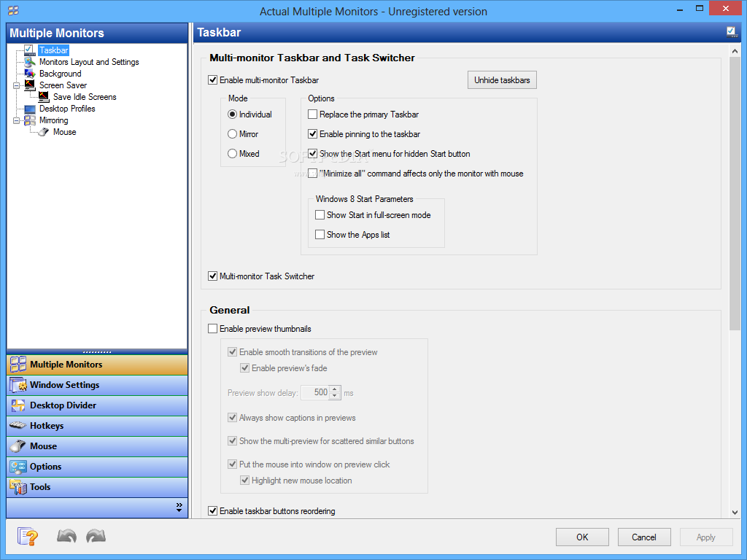Decrease the preview show delay value
The width and height of the screenshot is (747, 560).
coord(335,396)
